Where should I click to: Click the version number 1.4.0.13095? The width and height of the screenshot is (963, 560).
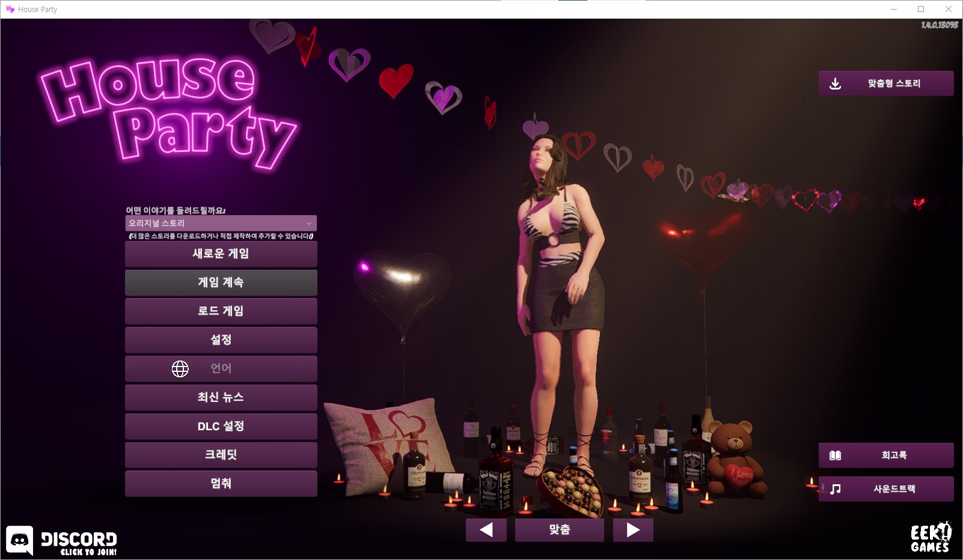[940, 25]
